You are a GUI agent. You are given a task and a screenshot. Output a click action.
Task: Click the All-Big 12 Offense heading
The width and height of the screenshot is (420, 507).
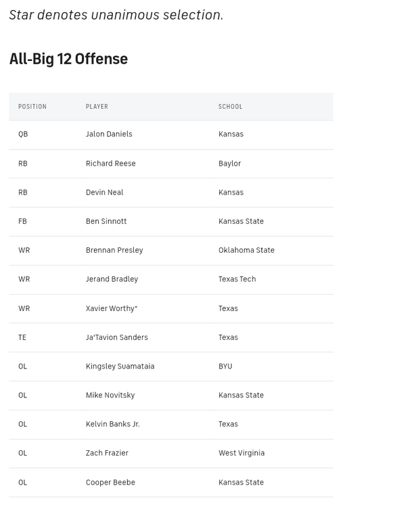(68, 59)
